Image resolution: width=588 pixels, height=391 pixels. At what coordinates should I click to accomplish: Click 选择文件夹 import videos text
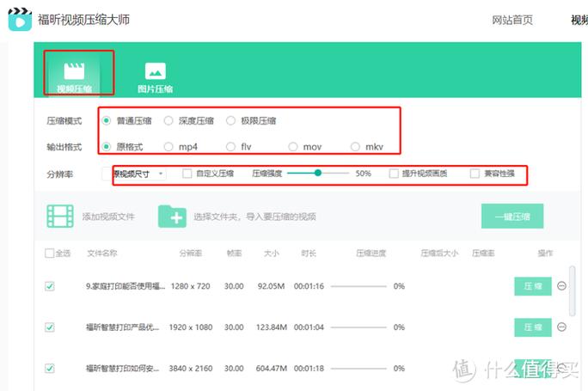254,217
